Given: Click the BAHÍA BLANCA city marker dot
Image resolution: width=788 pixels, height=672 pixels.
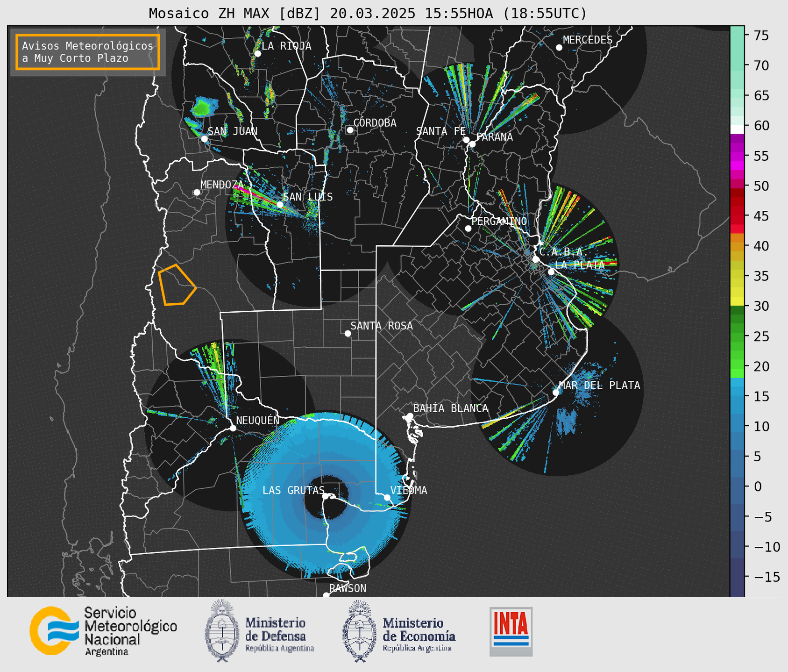Looking at the screenshot, I should (410, 416).
